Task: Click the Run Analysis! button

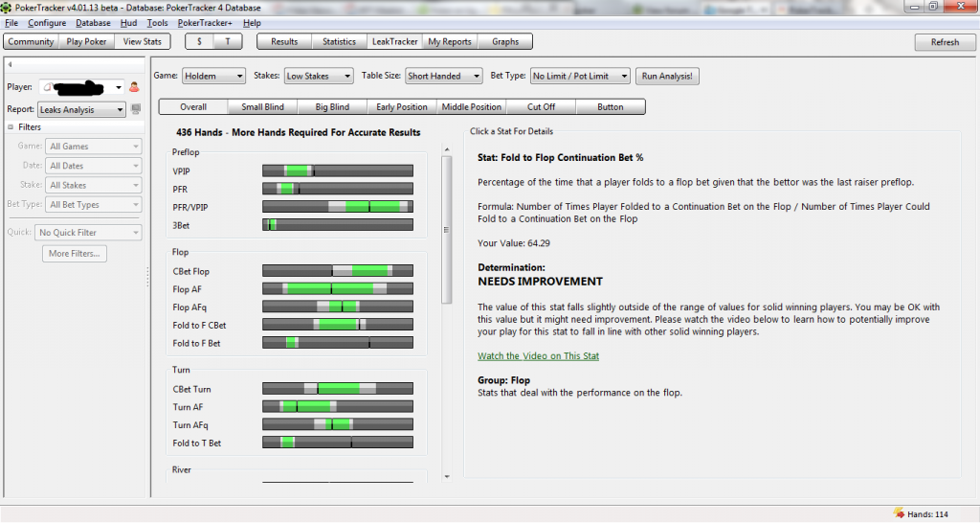Action: point(667,76)
